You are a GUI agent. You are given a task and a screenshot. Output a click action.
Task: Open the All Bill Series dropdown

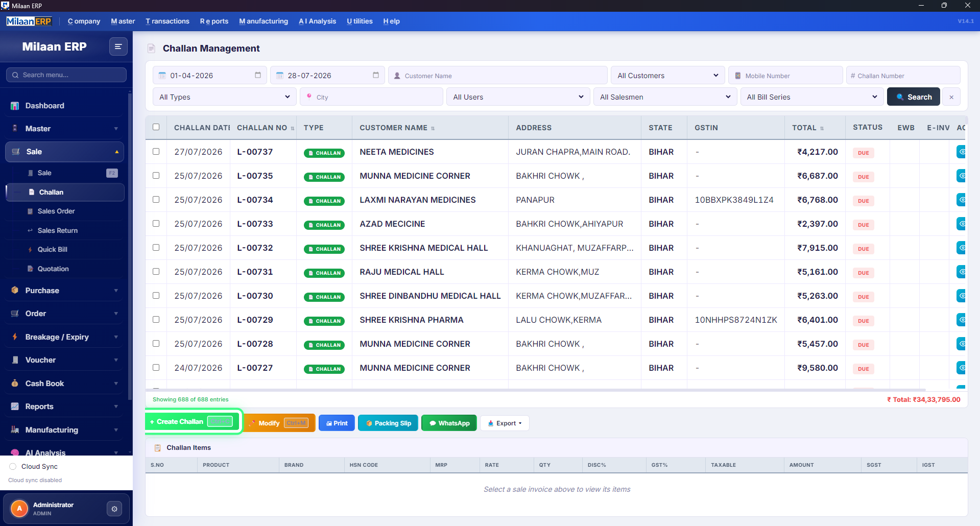811,97
